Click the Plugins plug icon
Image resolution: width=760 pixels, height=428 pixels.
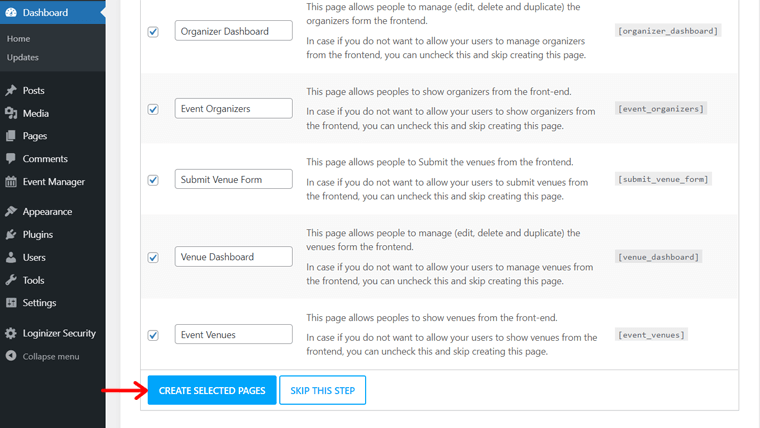pos(11,235)
